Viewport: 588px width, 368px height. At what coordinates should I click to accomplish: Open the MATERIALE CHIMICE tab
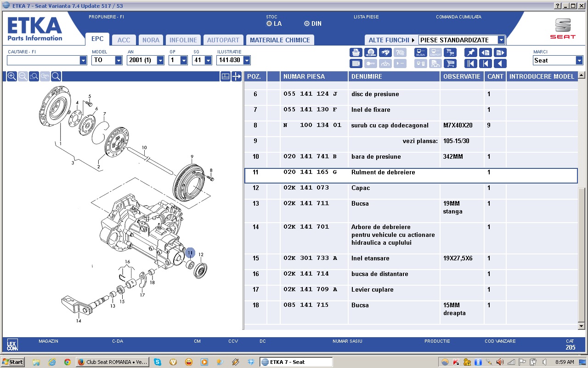(x=280, y=40)
